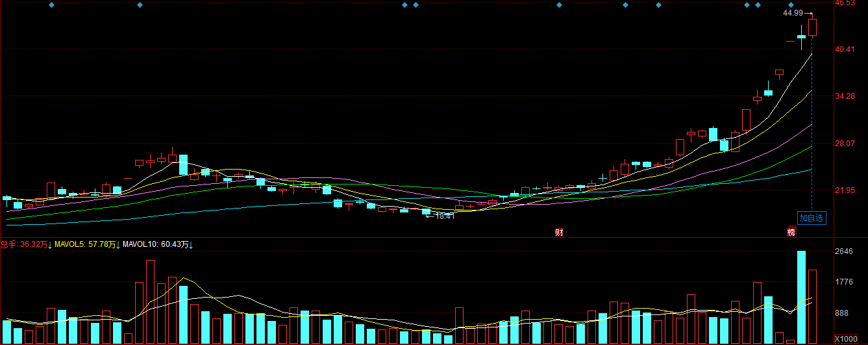Click the X1000 volume scale label

pyautogui.click(x=845, y=339)
